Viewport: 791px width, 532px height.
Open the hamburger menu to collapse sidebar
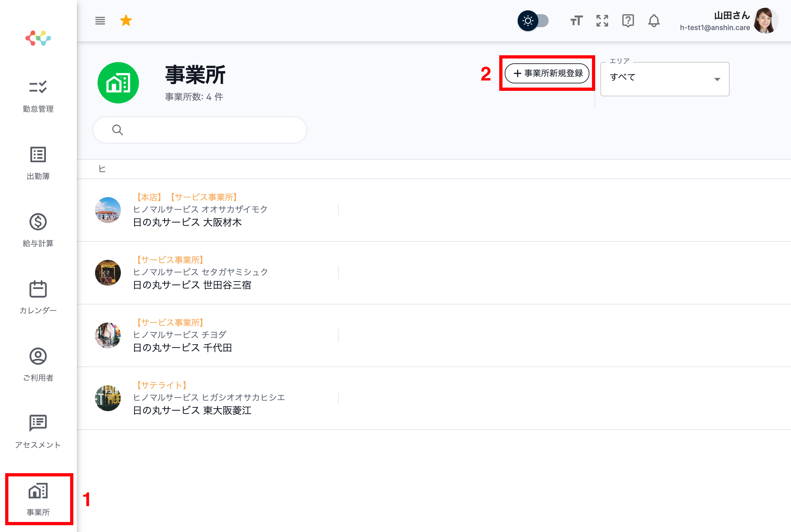(100, 21)
